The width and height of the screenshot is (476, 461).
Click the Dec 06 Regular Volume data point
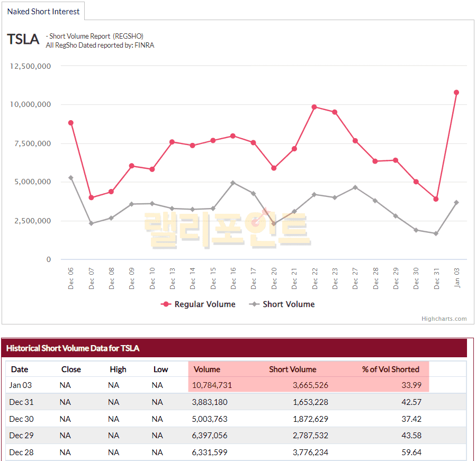click(x=71, y=123)
